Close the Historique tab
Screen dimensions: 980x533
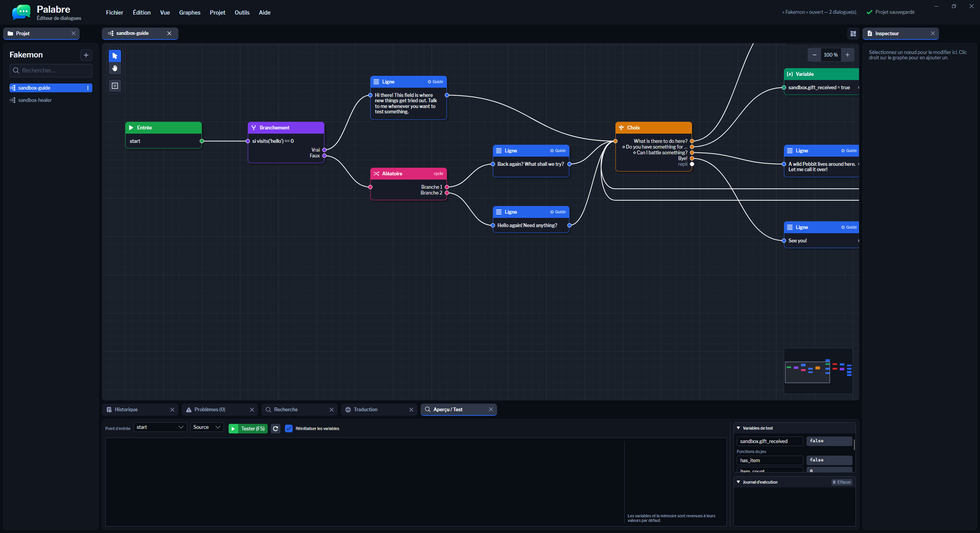(x=172, y=409)
